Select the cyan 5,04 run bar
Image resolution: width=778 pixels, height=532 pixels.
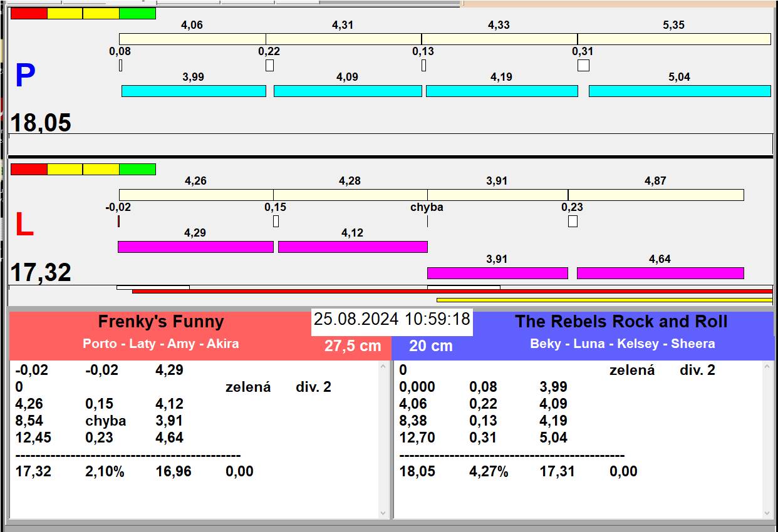click(679, 91)
